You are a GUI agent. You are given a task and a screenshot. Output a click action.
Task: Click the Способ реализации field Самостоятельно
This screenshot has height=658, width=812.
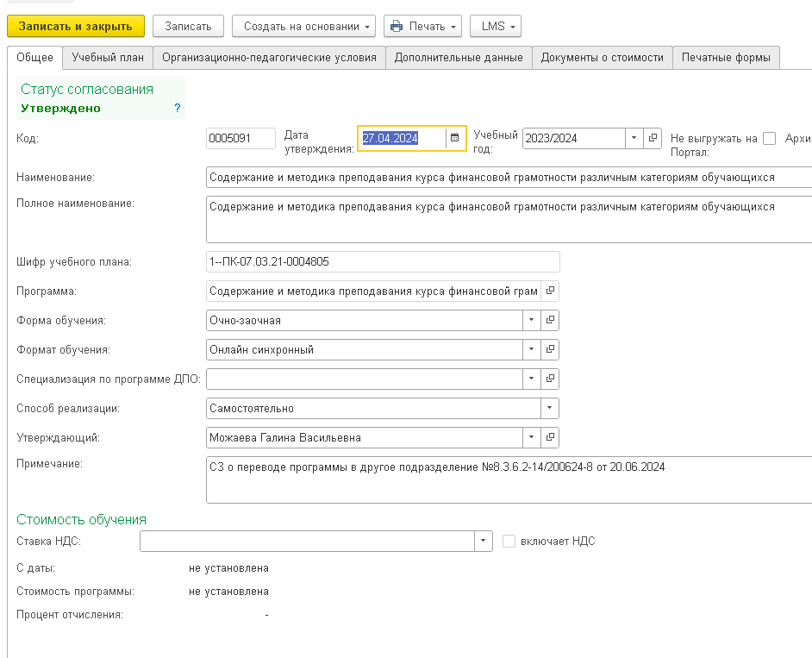point(373,408)
